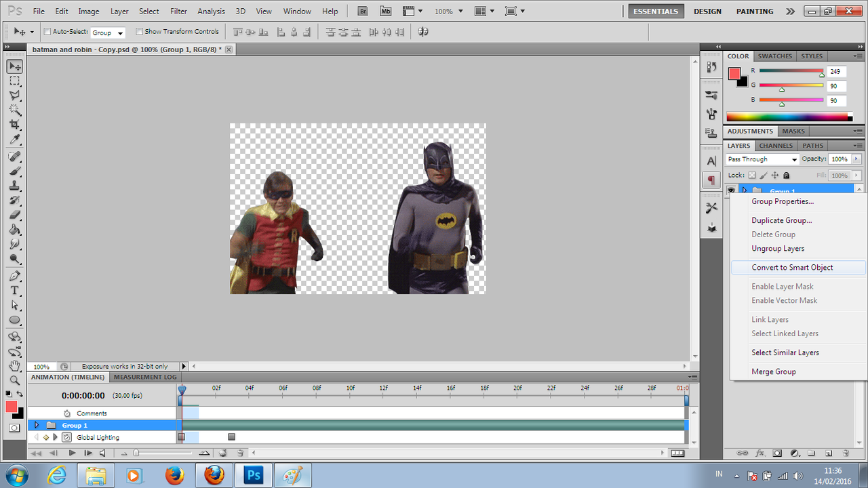Select the Pen tool

(15, 276)
